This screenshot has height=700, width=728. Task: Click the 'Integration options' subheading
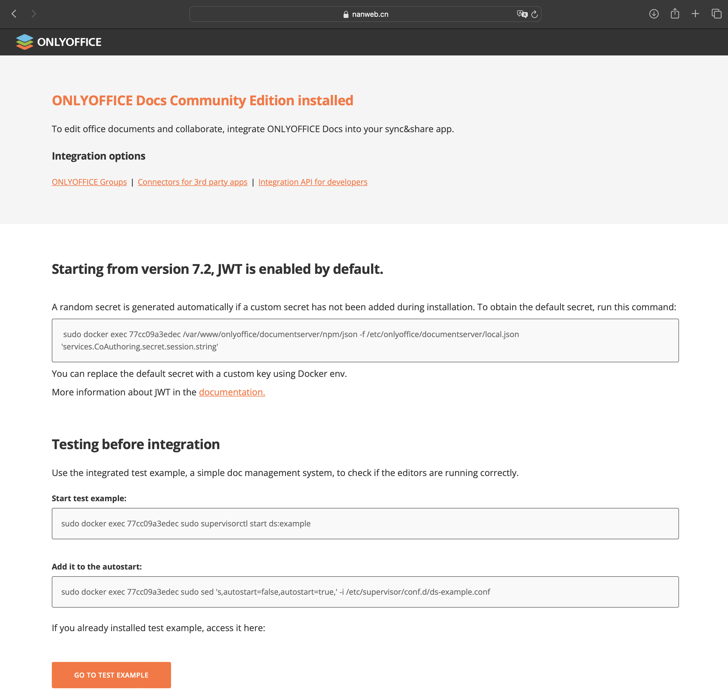(99, 156)
